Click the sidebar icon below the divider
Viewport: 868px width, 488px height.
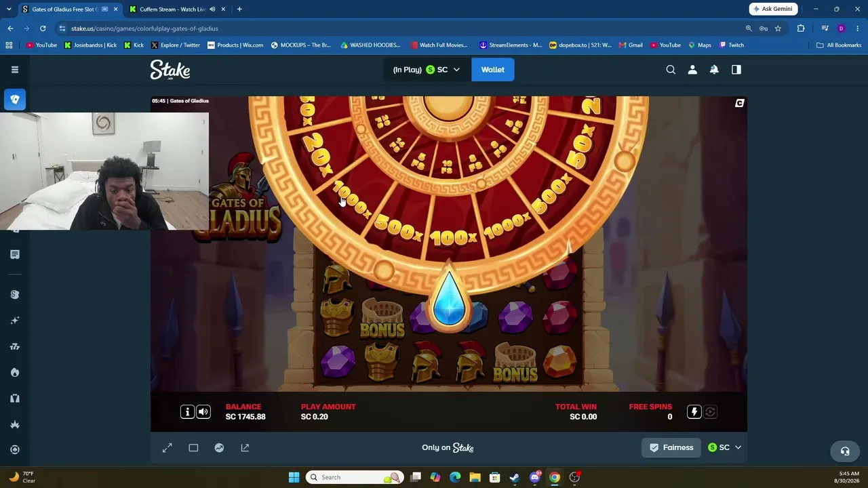click(14, 294)
